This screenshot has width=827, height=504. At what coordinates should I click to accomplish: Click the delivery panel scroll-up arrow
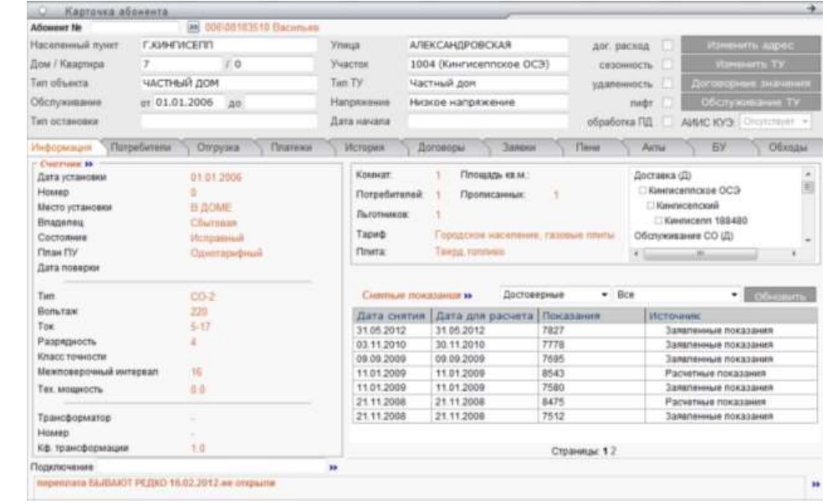[x=808, y=174]
